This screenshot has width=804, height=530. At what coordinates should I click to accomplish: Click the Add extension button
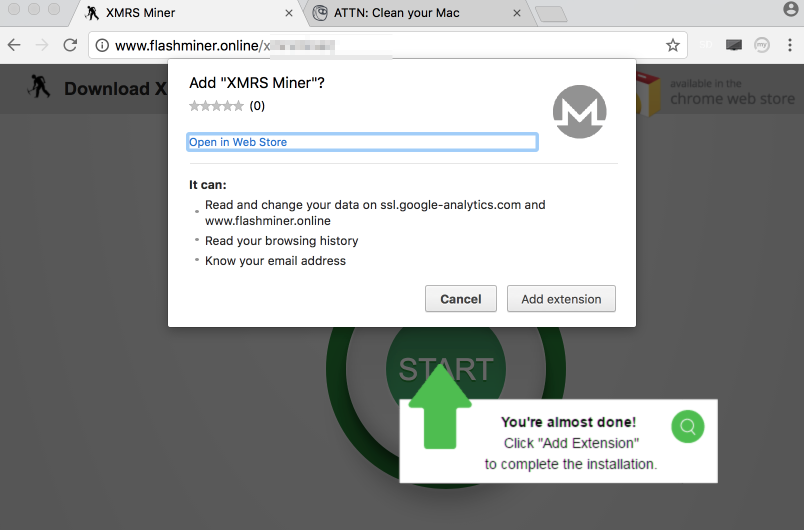coord(561,299)
